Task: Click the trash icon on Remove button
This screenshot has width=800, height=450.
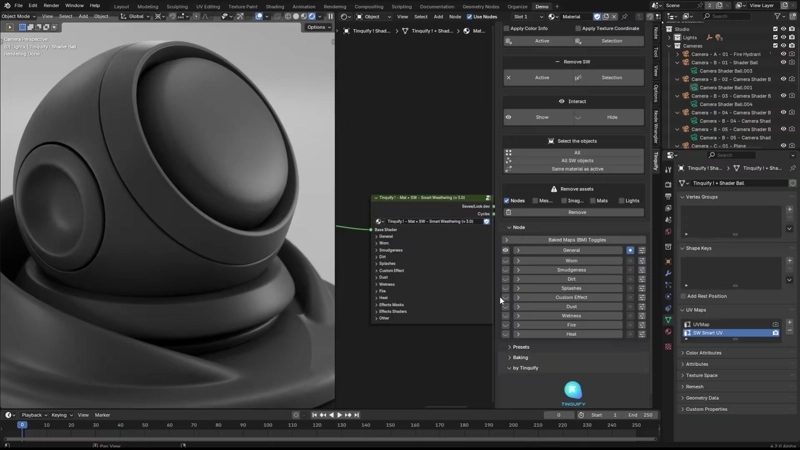Action: tap(509, 212)
